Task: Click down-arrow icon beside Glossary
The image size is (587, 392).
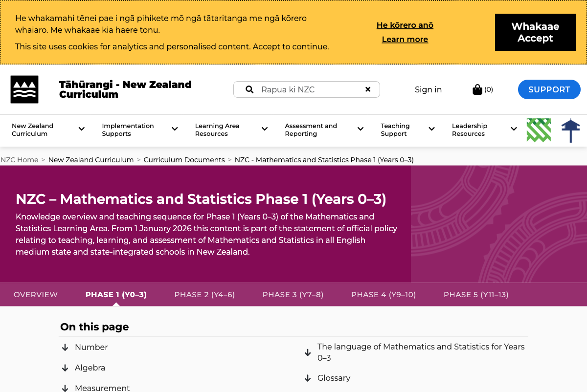Action: click(x=308, y=378)
